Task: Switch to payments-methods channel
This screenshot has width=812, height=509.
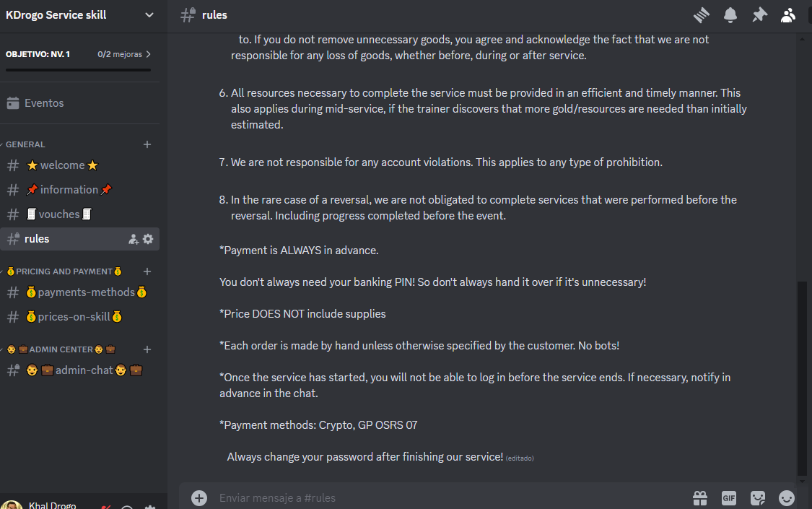Action: click(86, 292)
